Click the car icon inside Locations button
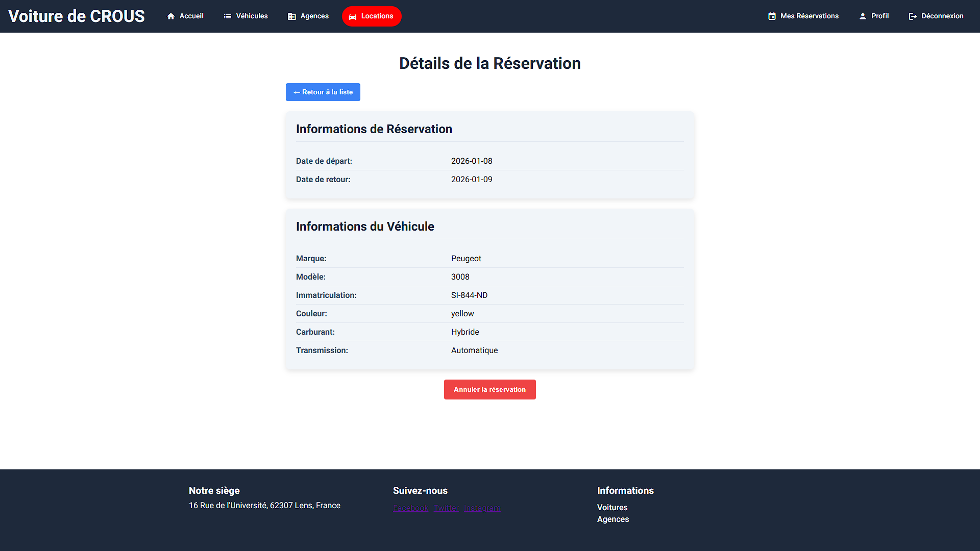Image resolution: width=980 pixels, height=551 pixels. click(353, 16)
